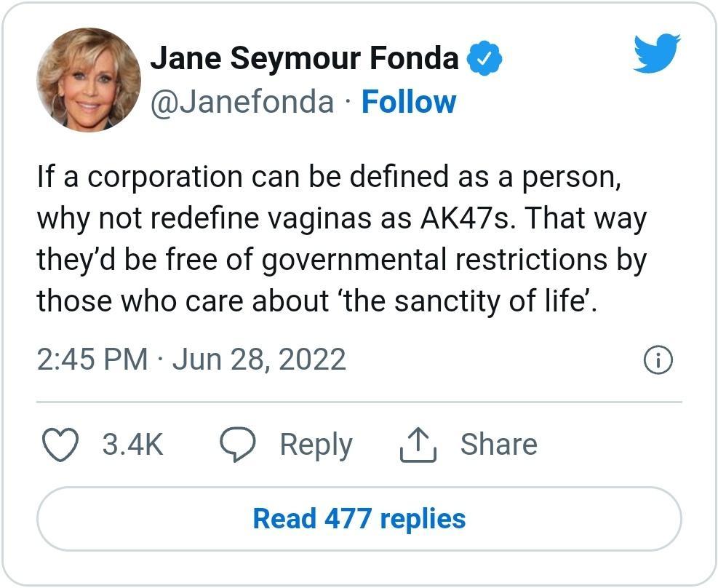
Task: Click the Share label
Action: (500, 444)
